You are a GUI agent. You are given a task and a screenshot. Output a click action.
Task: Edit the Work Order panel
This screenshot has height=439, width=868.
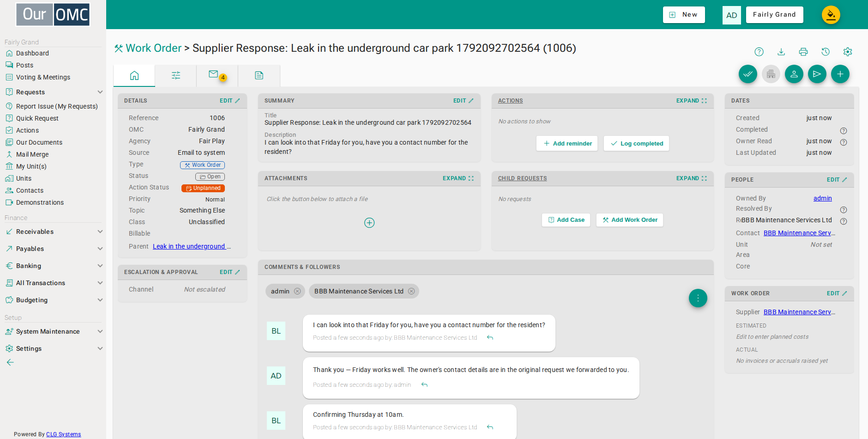tap(837, 293)
